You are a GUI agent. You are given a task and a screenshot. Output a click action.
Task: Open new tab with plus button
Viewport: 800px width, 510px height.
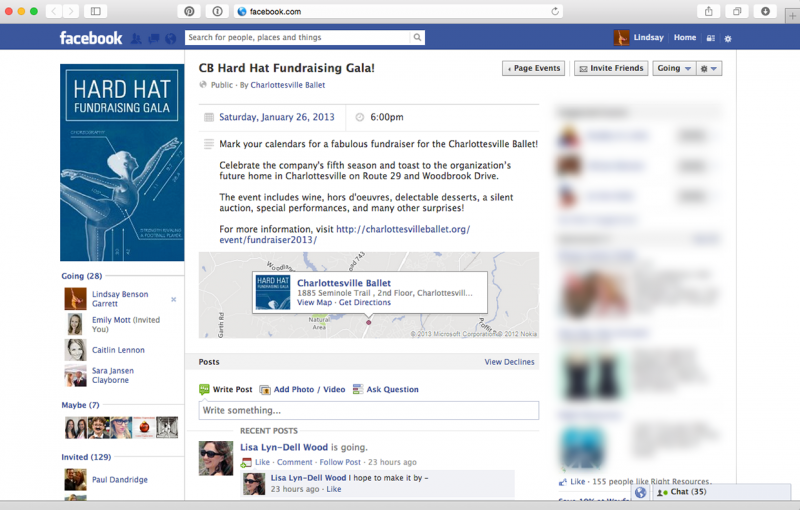click(792, 16)
